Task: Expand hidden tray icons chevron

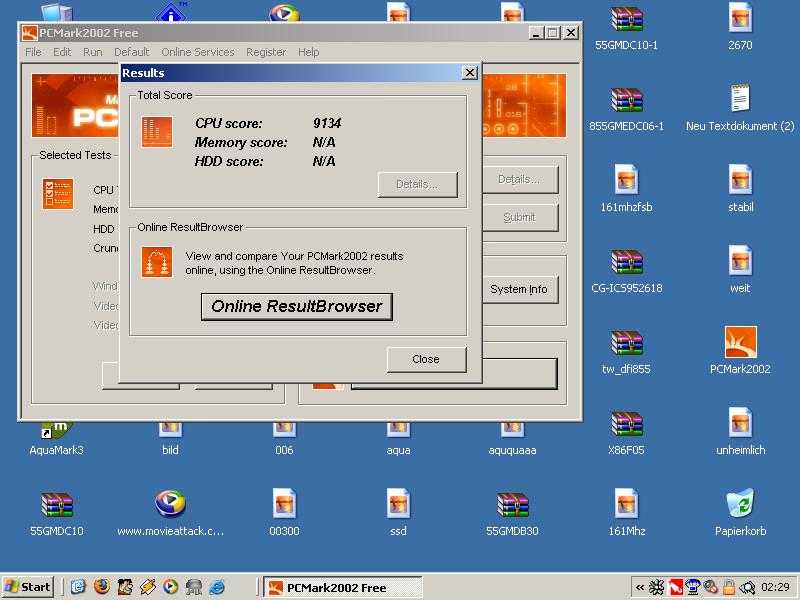Action: click(x=640, y=588)
